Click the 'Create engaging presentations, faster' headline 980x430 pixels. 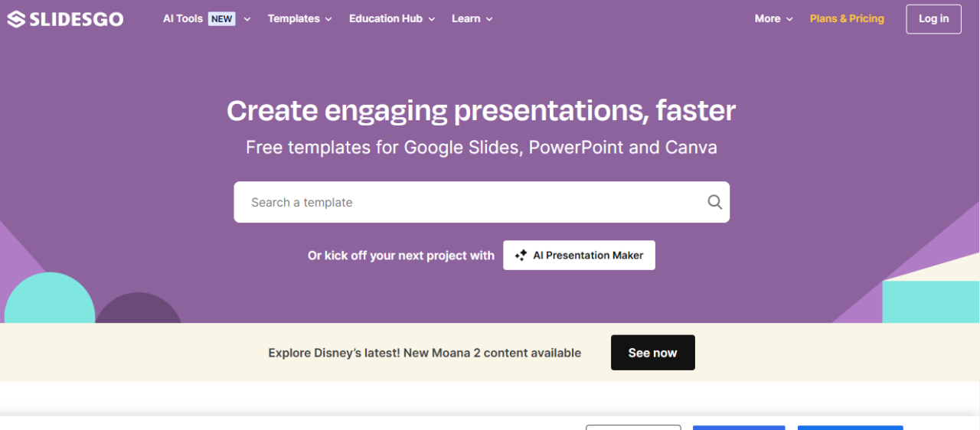coord(482,111)
